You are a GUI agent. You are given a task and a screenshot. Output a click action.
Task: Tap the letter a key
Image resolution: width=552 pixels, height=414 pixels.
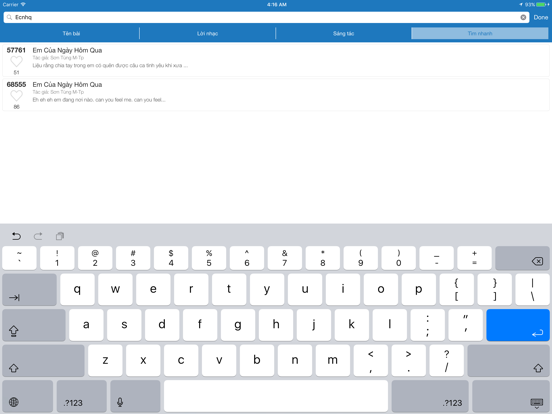point(86,325)
